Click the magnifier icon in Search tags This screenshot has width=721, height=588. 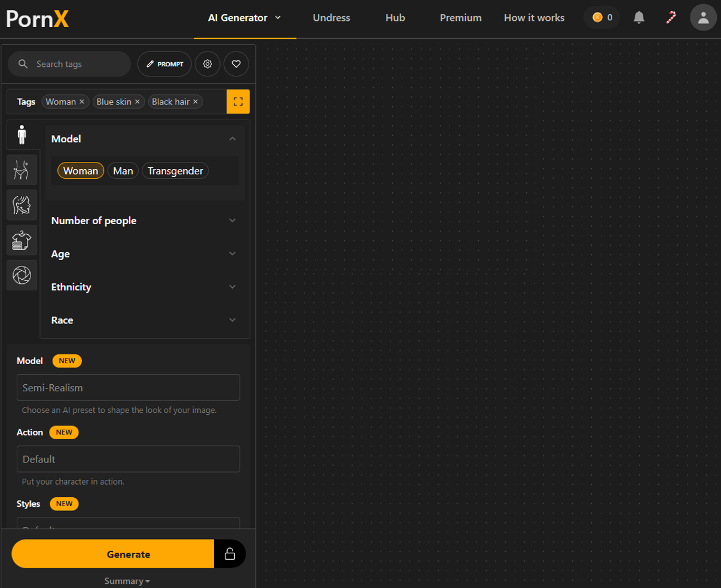click(x=23, y=64)
